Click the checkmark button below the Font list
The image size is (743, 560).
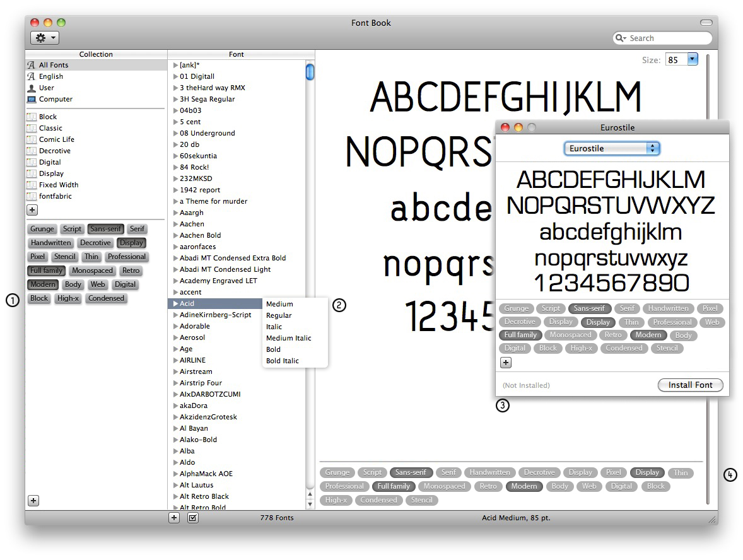tap(193, 518)
